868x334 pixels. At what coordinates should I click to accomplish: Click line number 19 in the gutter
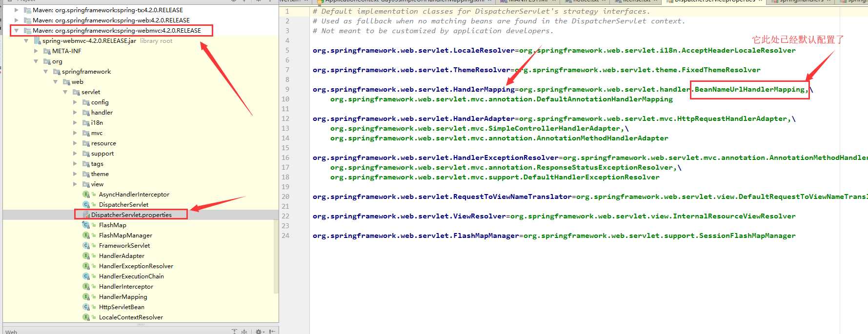pyautogui.click(x=285, y=187)
